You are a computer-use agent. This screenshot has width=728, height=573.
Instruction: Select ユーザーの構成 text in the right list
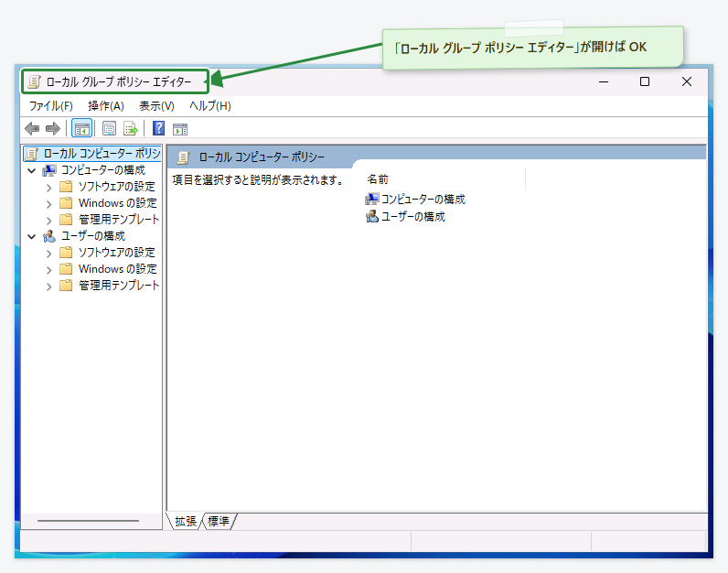412,217
